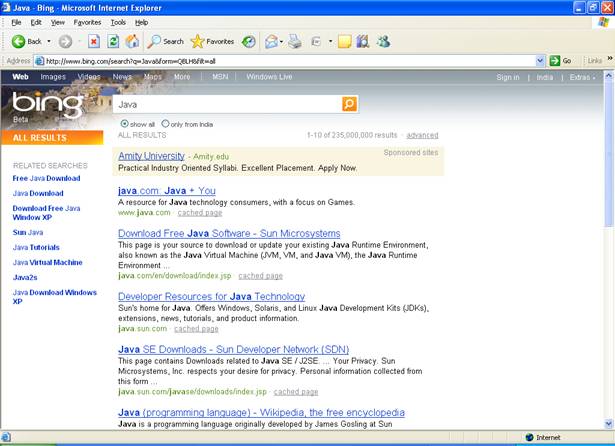The height and width of the screenshot is (446, 615).
Task: Click the Windows flag logo icon
Action: [x=603, y=22]
